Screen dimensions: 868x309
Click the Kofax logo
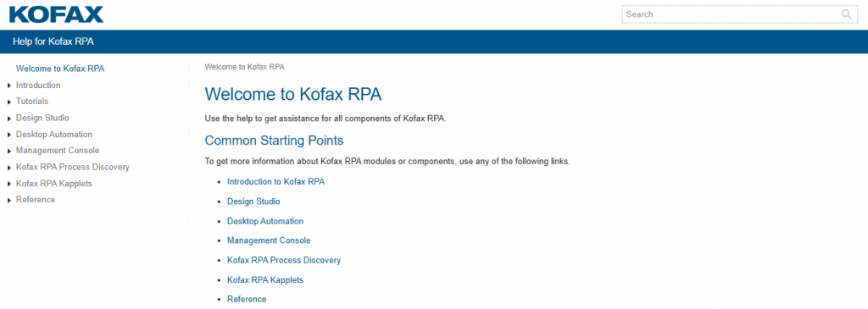[57, 14]
